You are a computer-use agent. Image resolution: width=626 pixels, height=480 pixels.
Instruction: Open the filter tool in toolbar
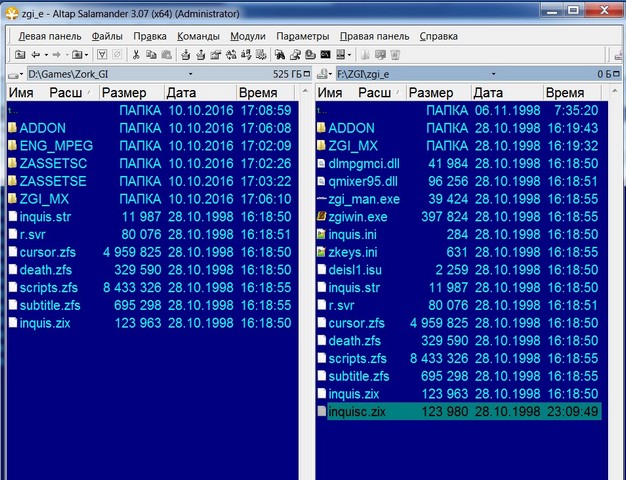[102, 55]
